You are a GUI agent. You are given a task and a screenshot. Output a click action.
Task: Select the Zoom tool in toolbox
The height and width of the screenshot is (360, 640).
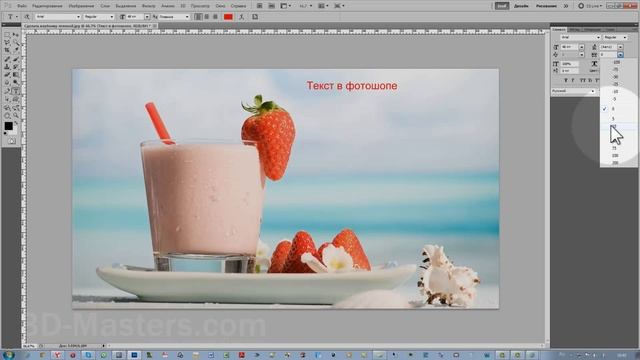pyautogui.click(x=16, y=116)
